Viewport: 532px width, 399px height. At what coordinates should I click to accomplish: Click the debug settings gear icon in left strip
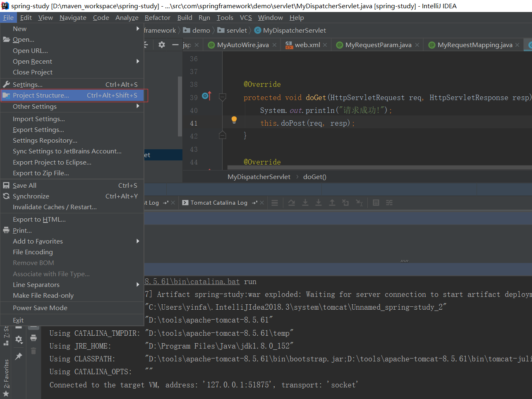point(19,339)
